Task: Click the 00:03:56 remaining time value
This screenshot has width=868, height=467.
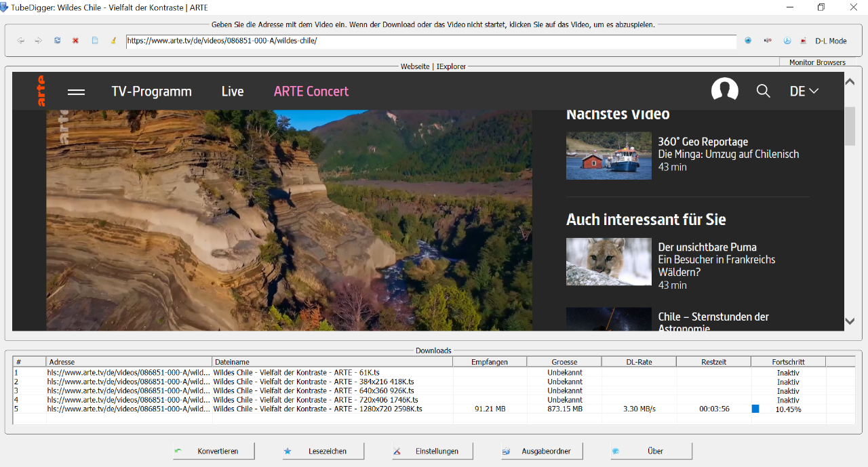Action: pos(714,409)
